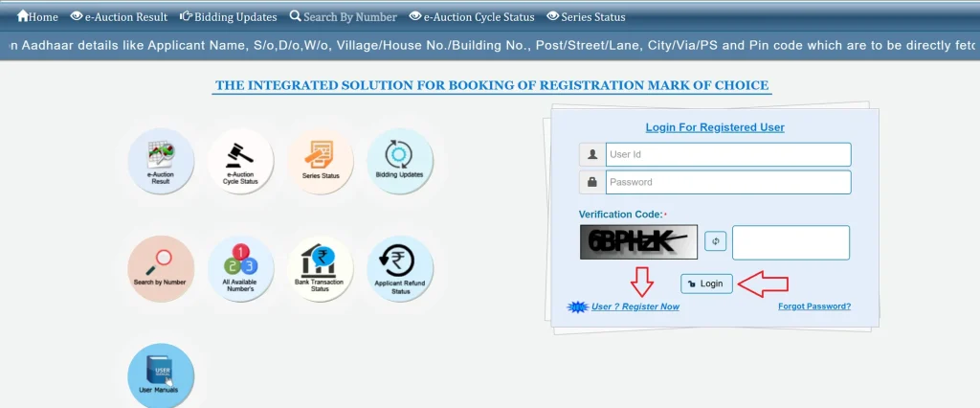
Task: Click the e-Auction Cycle Status gavel icon
Action: tap(240, 161)
